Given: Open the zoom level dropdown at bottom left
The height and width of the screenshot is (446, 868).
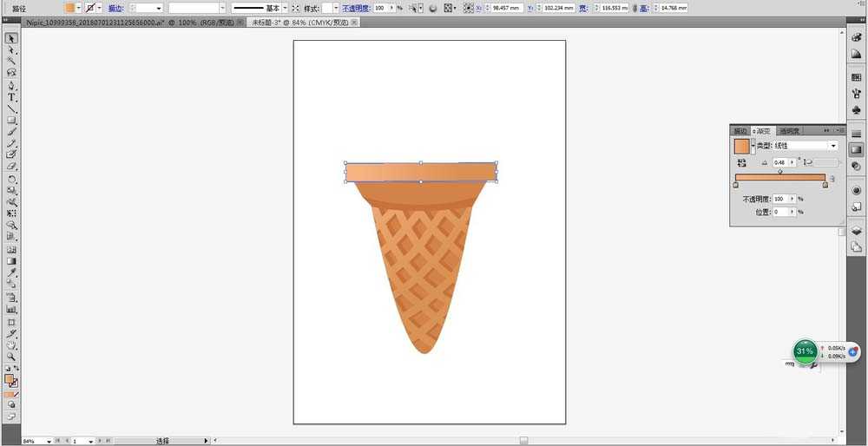Looking at the screenshot, I should pos(50,441).
